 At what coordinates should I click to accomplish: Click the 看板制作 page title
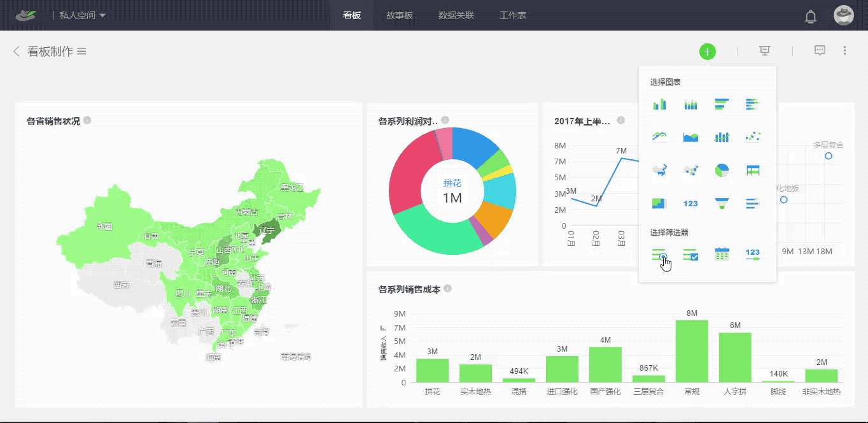pyautogui.click(x=50, y=52)
